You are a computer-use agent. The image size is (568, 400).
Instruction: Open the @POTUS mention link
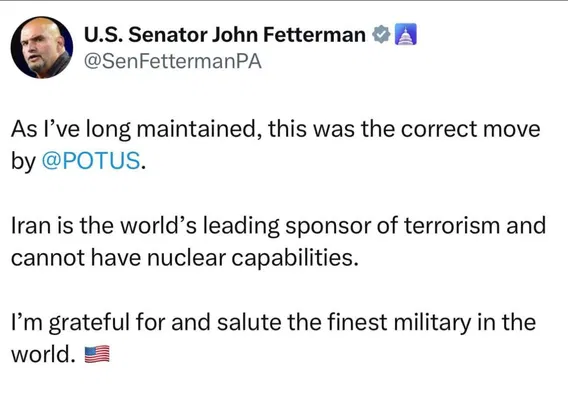[91, 161]
